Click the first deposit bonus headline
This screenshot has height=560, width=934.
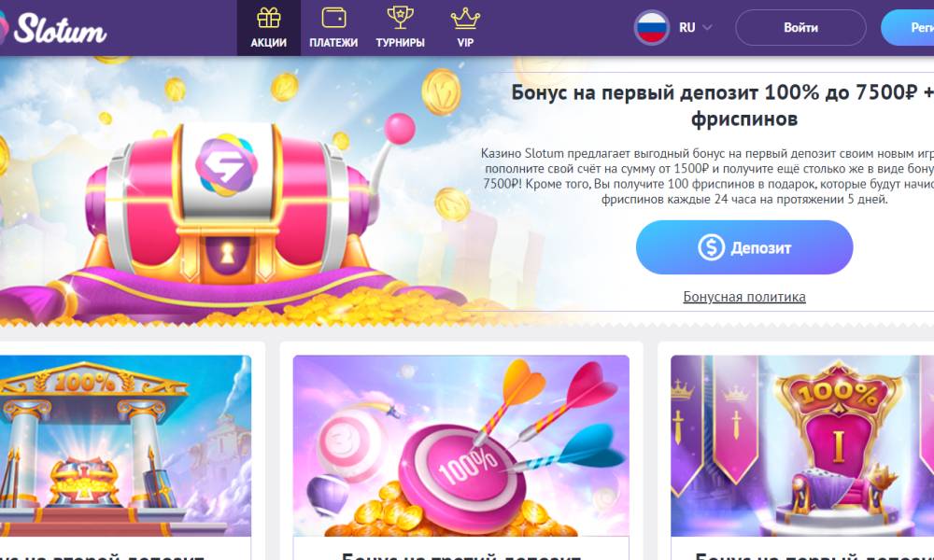(x=723, y=105)
